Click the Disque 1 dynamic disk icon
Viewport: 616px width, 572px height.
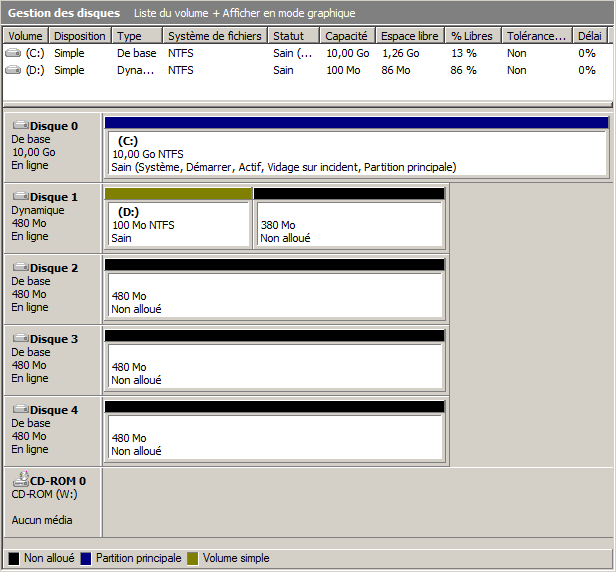click(x=20, y=197)
